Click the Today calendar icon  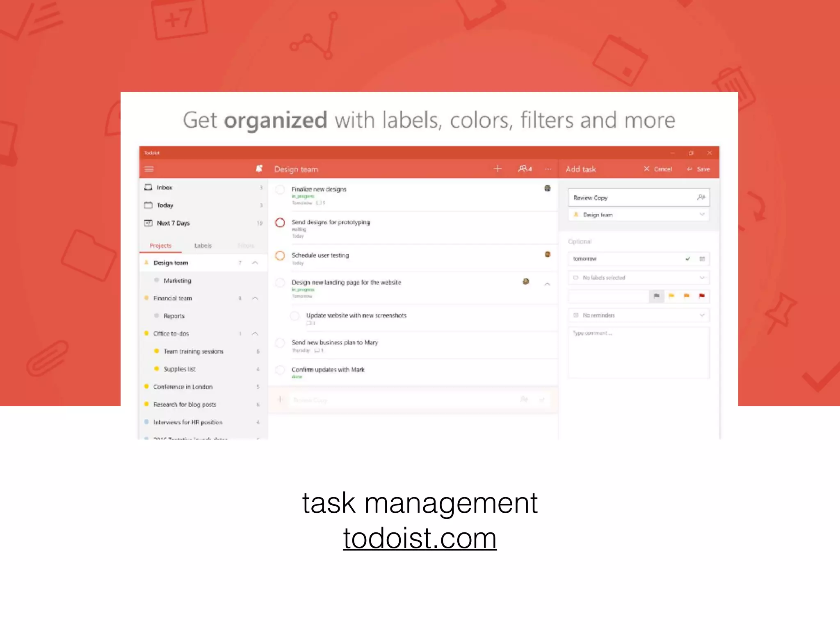148,205
